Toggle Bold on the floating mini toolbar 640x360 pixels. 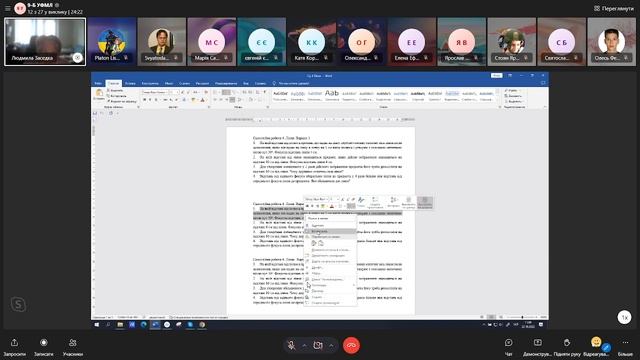point(307,206)
